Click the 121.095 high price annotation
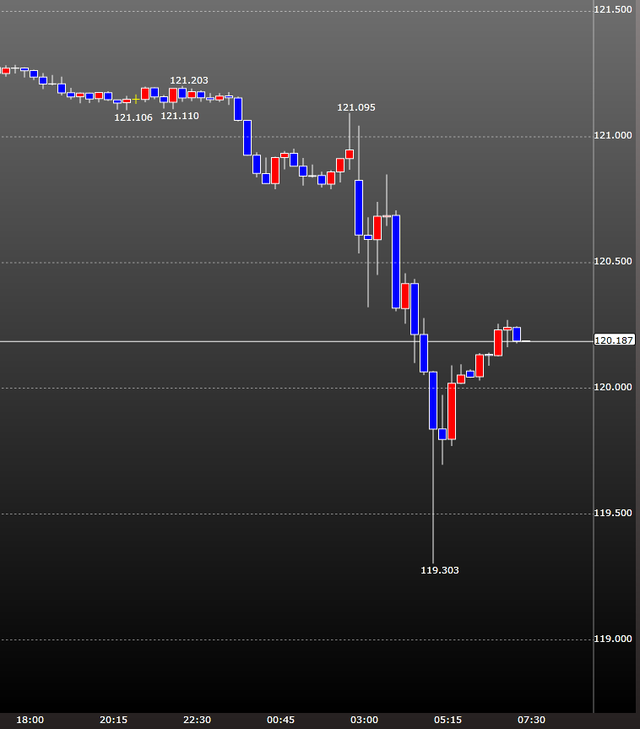This screenshot has width=640, height=729. (356, 107)
